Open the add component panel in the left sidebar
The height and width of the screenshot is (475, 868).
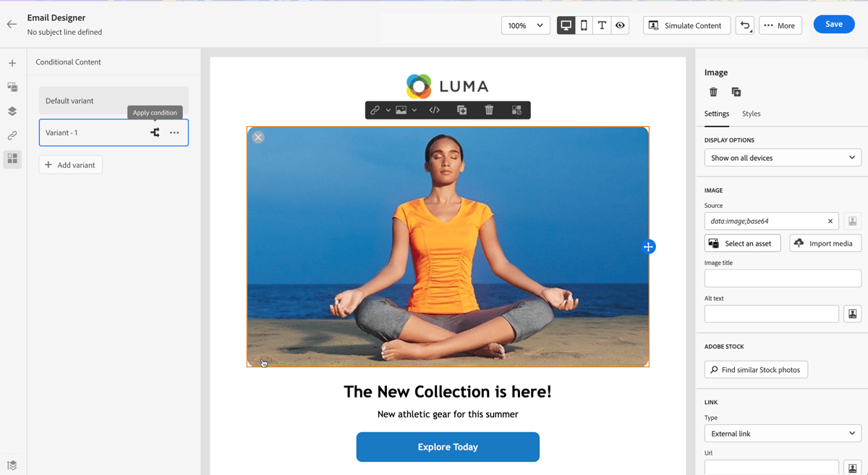pos(12,63)
